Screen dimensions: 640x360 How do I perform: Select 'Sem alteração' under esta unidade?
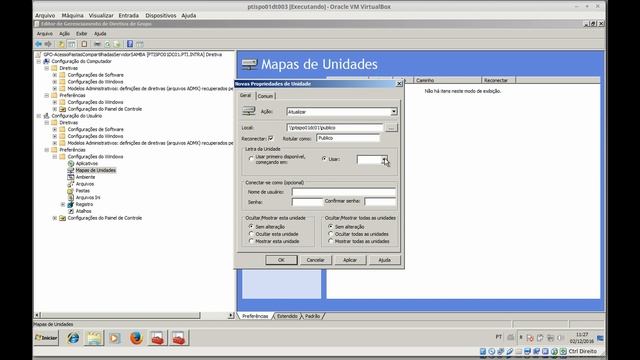(x=251, y=227)
